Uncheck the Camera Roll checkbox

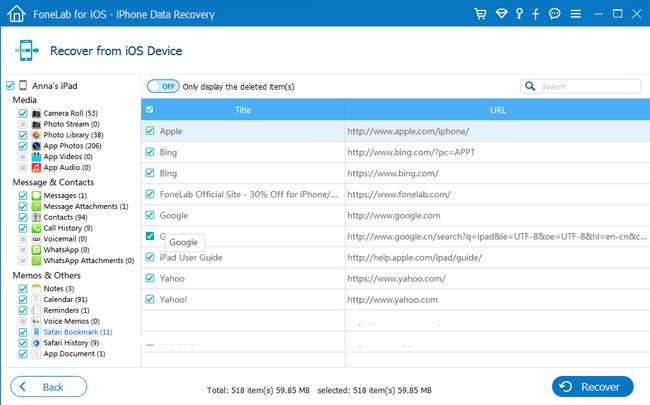pyautogui.click(x=23, y=113)
